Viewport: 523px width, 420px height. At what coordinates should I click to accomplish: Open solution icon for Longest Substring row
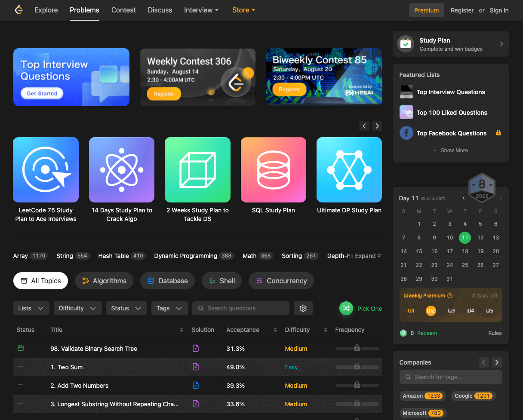(196, 404)
